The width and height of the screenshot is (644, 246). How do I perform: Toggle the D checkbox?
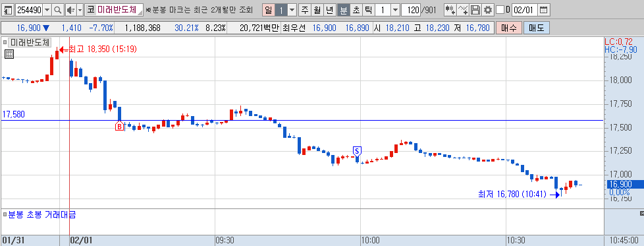tap(500, 9)
